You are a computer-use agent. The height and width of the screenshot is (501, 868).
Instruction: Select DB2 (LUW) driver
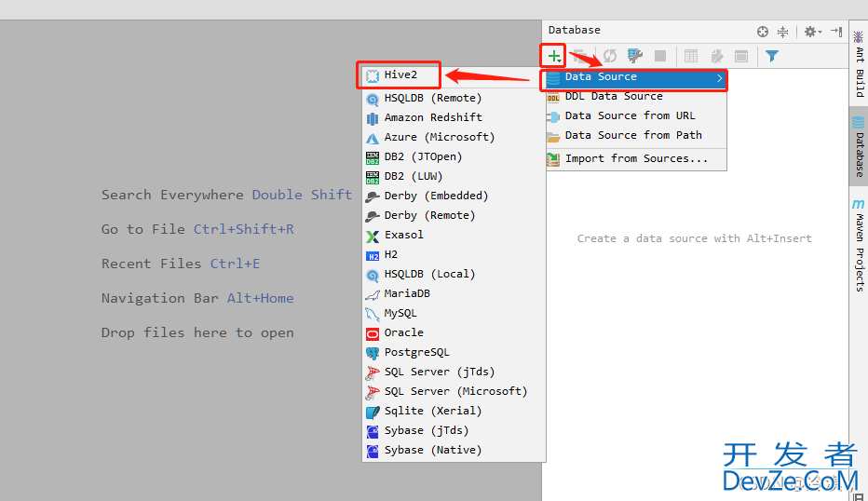coord(454,176)
